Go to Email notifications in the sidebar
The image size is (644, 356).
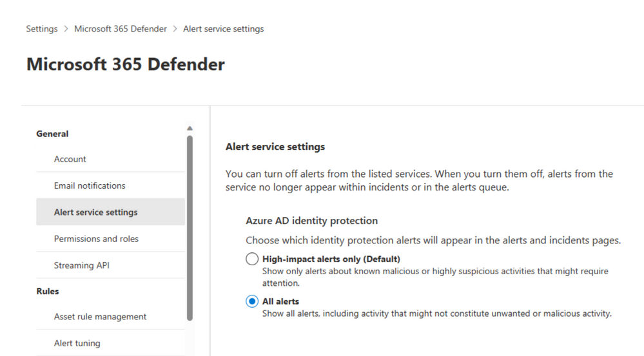click(90, 185)
